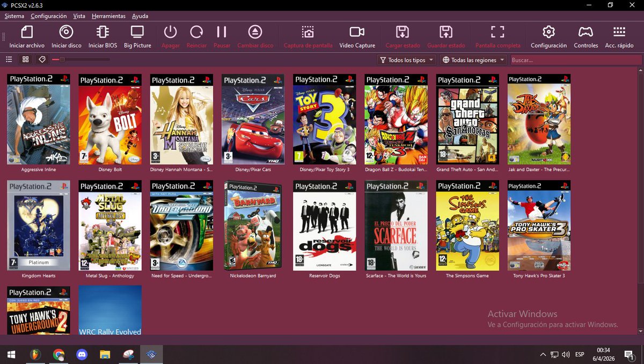
Task: Select the Dragon Ball Z Budokai cover
Action: pos(396,119)
